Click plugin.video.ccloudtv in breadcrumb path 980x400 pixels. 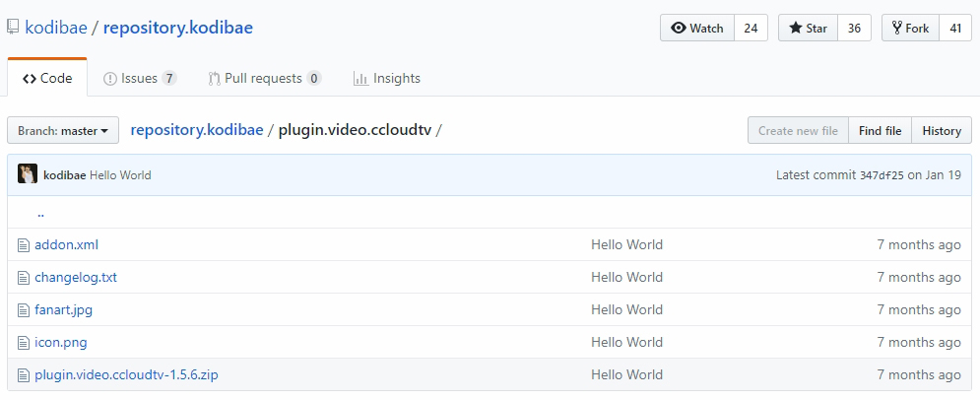click(x=355, y=130)
